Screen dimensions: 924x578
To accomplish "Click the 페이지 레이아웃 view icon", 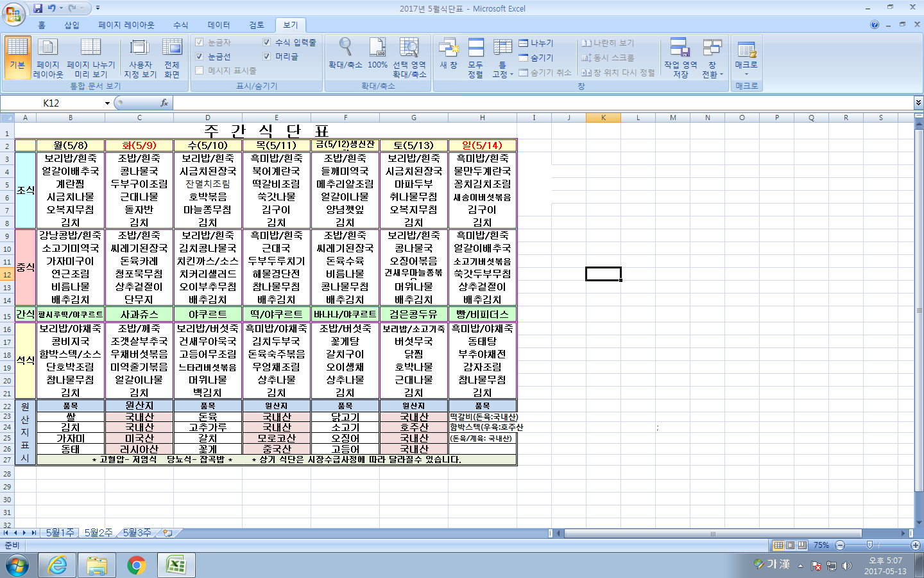I will pyautogui.click(x=48, y=57).
